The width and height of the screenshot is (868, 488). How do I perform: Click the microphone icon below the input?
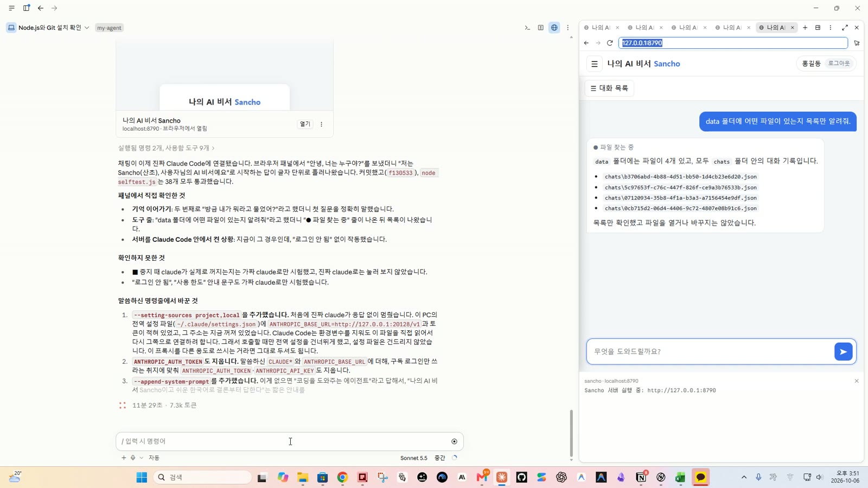(x=133, y=458)
